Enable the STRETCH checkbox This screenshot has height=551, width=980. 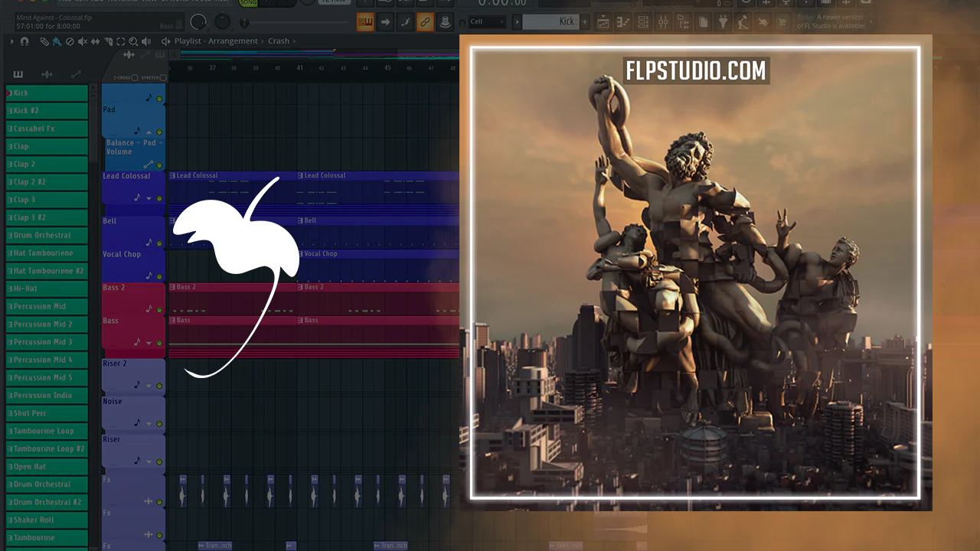tap(164, 77)
